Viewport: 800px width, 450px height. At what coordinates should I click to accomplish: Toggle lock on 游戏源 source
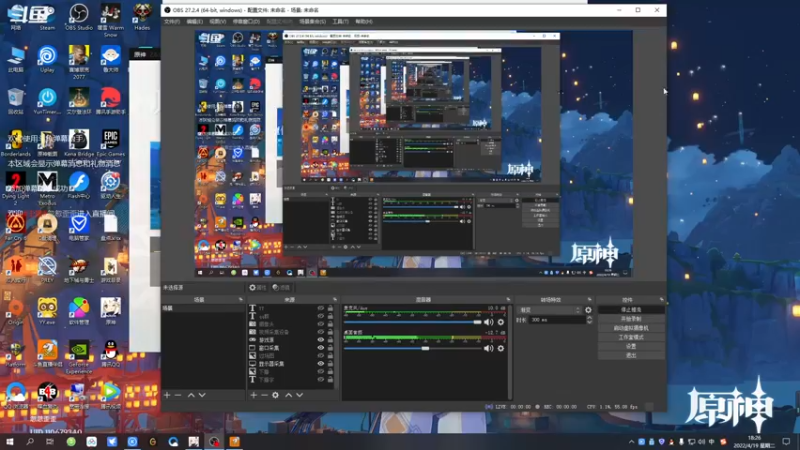point(330,340)
